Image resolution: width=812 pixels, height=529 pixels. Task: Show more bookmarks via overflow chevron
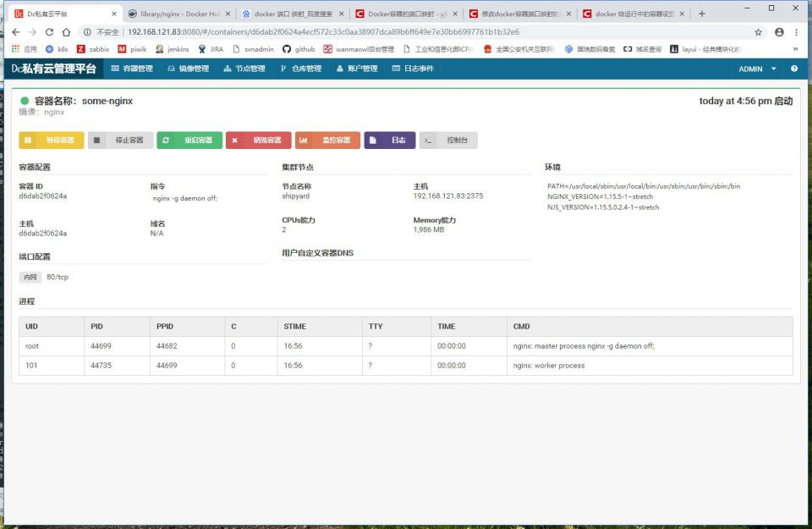(x=794, y=49)
